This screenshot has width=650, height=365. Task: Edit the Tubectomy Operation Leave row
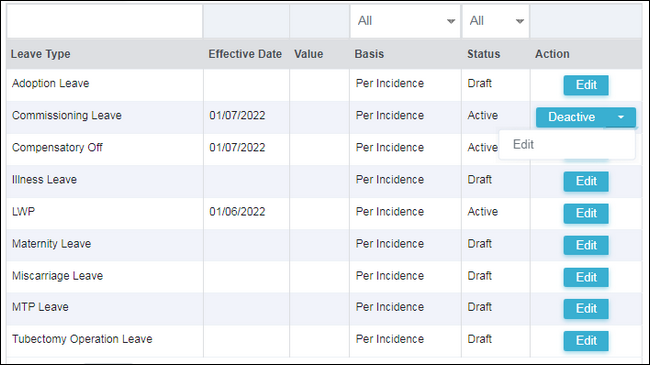pyautogui.click(x=586, y=341)
